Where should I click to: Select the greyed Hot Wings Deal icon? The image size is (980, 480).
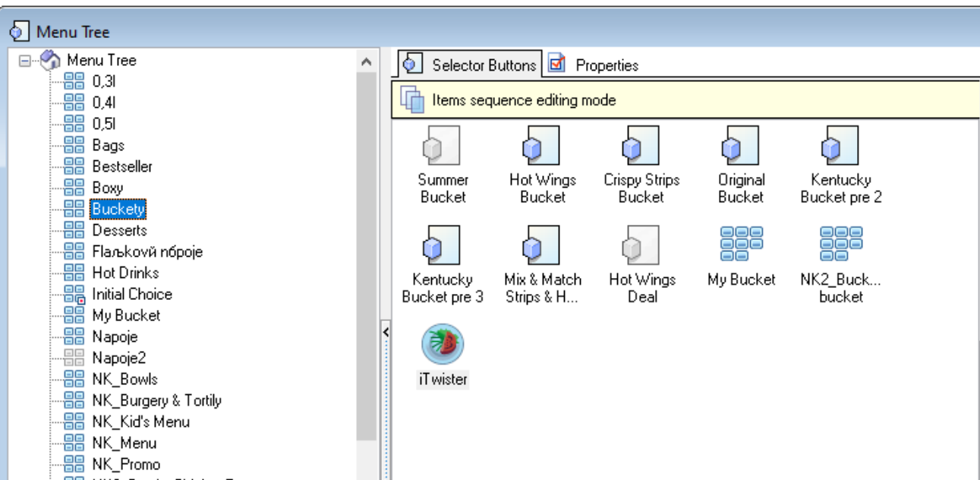click(x=641, y=245)
